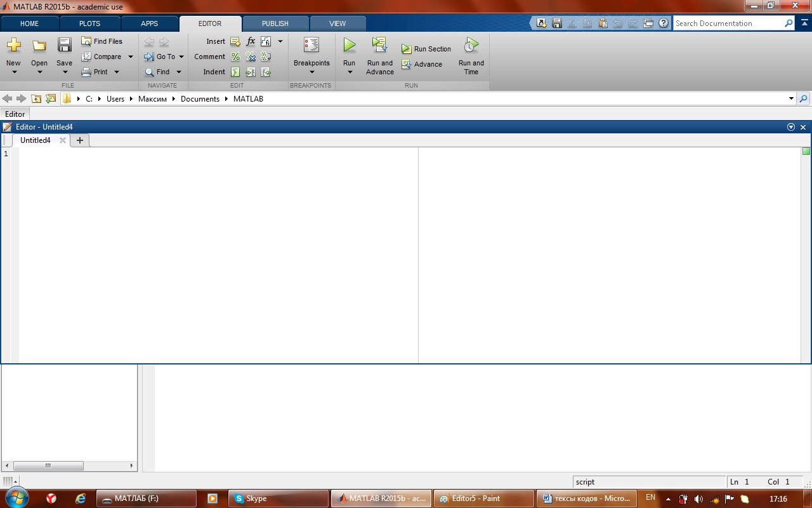Viewport: 812px width, 508px height.
Task: Open the Editor panel actions menu arrow
Action: (791, 127)
